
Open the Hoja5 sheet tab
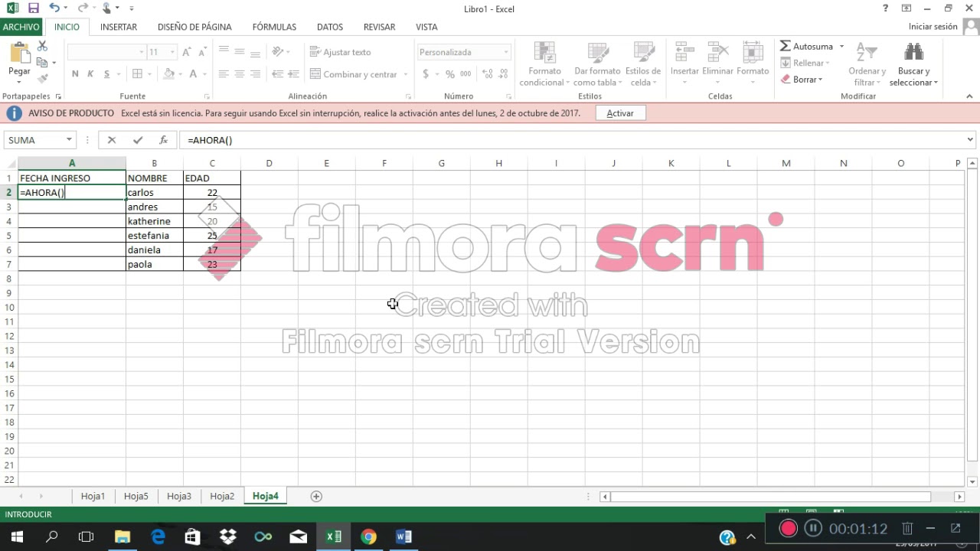[136, 496]
